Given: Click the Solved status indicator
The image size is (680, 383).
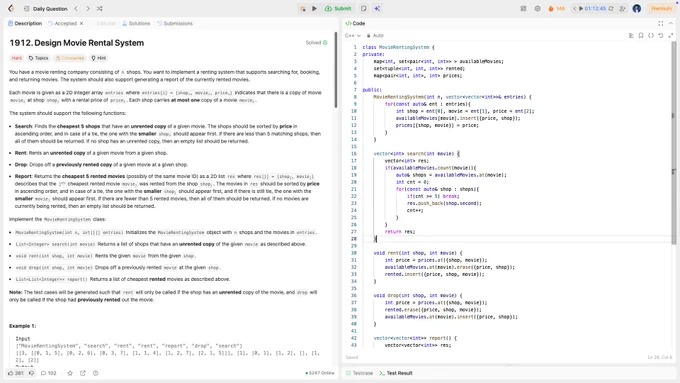Looking at the screenshot, I should [x=317, y=43].
